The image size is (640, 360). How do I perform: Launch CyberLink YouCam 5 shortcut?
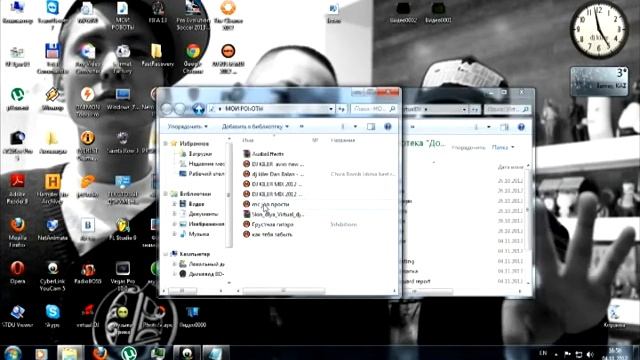click(x=53, y=276)
